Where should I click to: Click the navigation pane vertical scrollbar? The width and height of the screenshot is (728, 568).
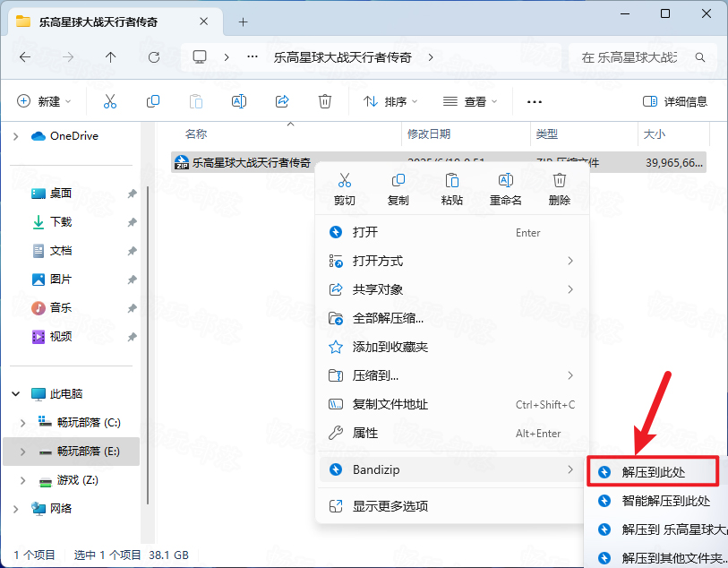click(148, 344)
